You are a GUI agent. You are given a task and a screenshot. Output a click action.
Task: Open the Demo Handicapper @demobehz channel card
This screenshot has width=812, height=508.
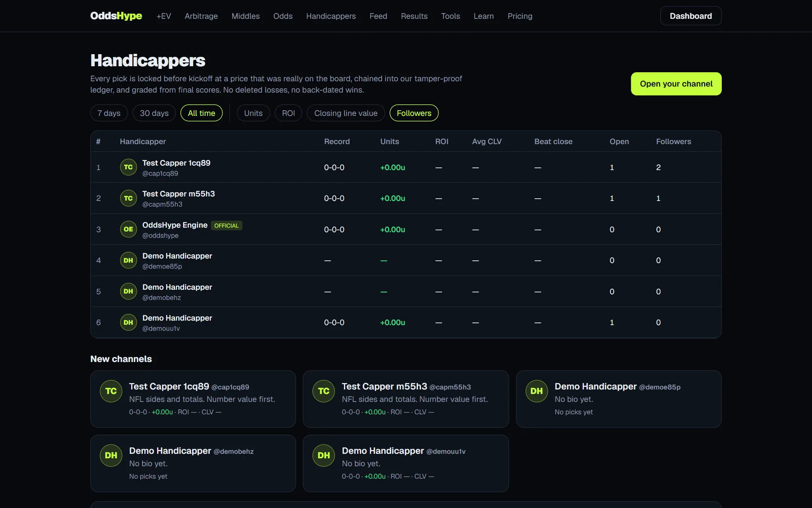pyautogui.click(x=193, y=463)
